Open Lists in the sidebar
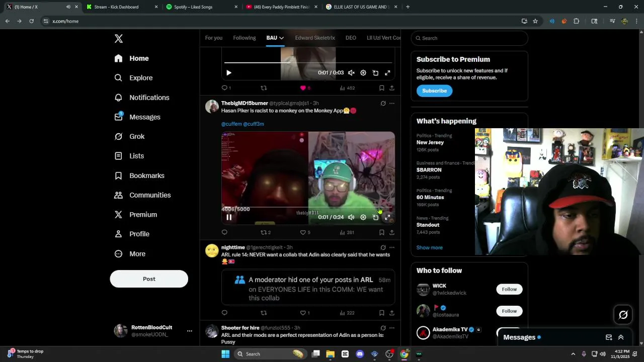 pos(129,156)
